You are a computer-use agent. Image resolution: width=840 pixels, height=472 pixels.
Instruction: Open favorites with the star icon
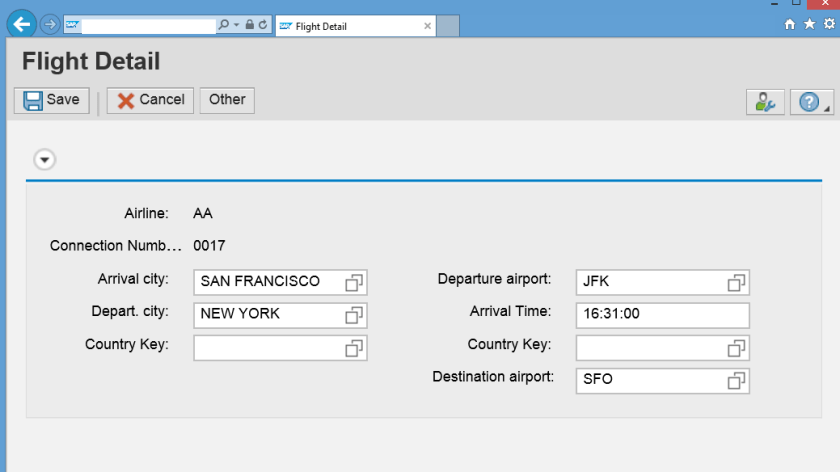coord(809,25)
